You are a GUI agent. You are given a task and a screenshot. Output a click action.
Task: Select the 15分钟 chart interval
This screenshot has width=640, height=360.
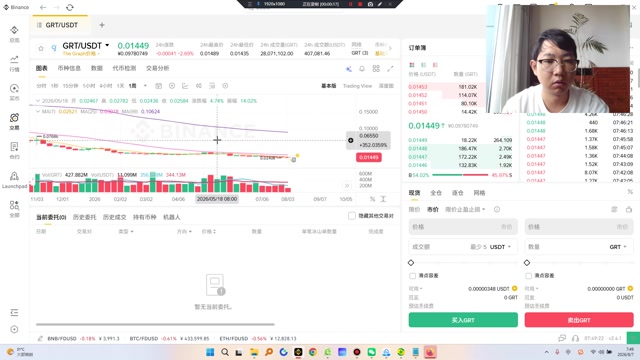pos(70,86)
